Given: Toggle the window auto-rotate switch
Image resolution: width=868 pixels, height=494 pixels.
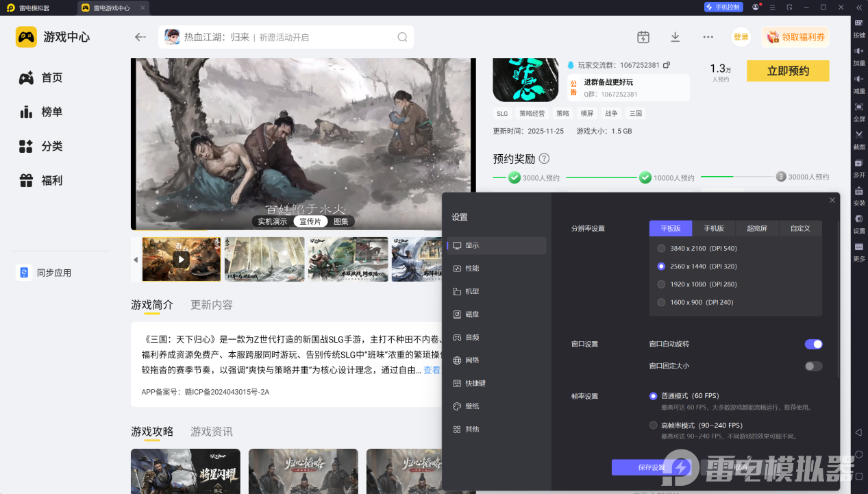Looking at the screenshot, I should pyautogui.click(x=813, y=344).
